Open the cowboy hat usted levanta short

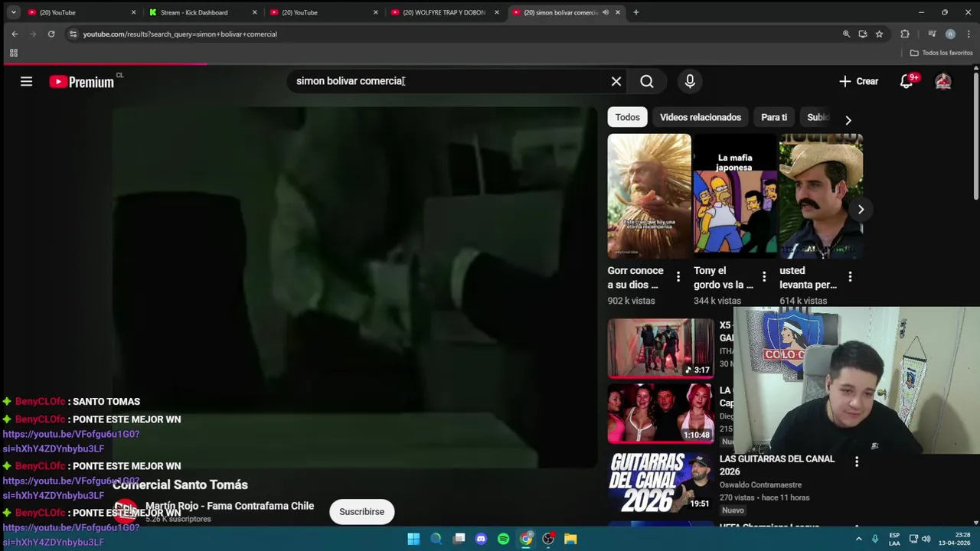[x=821, y=196]
